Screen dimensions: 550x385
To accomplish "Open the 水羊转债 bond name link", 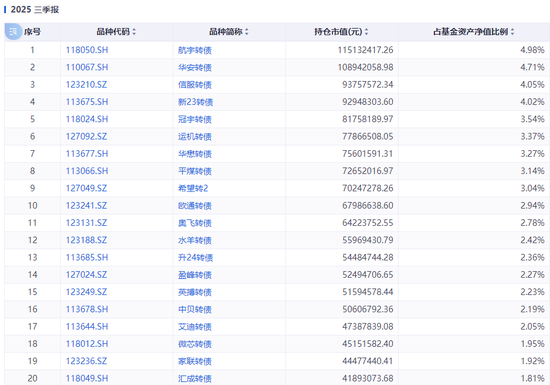I will [195, 240].
